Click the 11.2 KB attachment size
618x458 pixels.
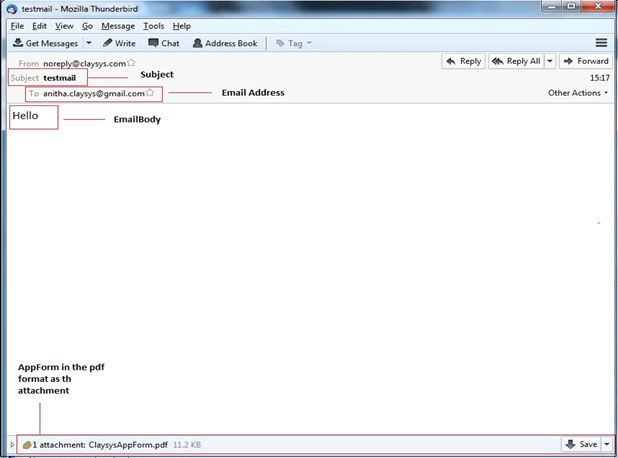[x=187, y=445]
